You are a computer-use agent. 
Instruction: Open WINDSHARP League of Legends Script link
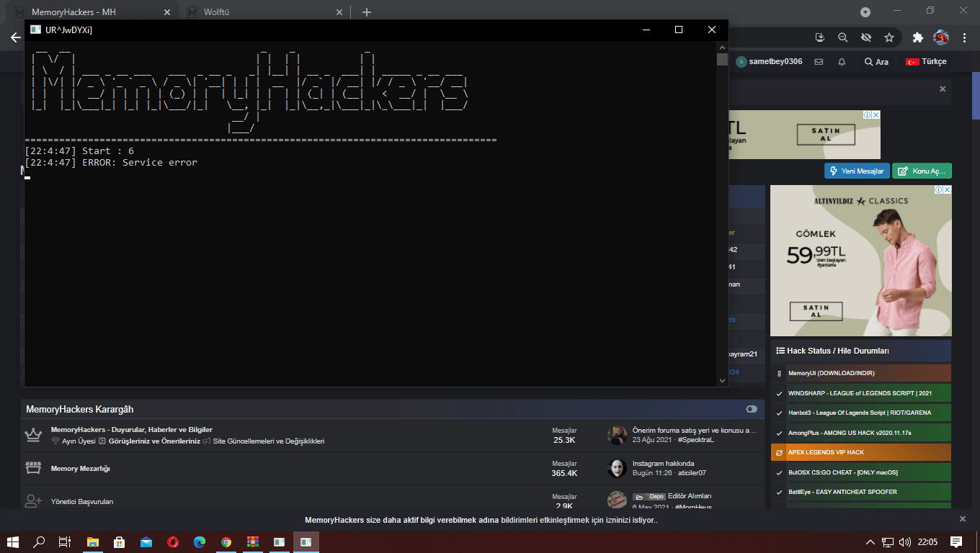[x=860, y=393]
